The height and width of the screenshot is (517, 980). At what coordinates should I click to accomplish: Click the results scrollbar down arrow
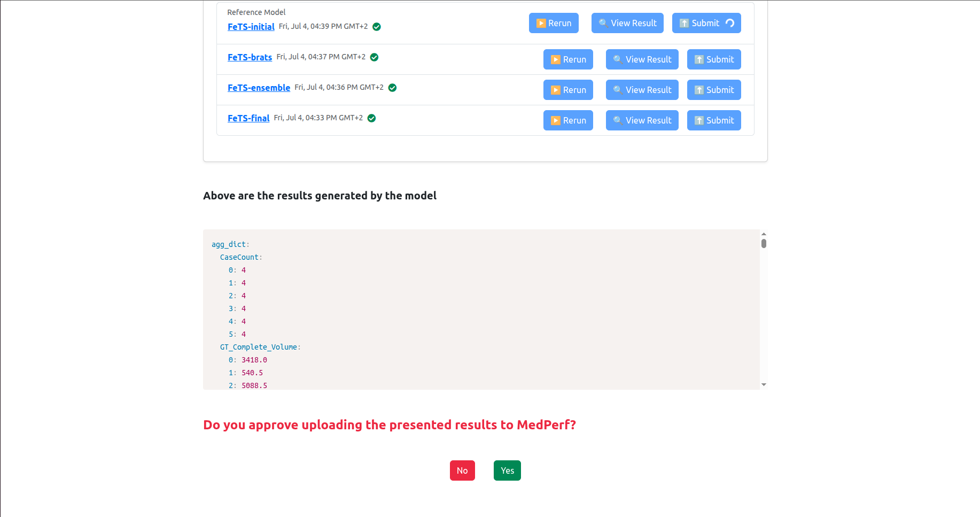(764, 385)
